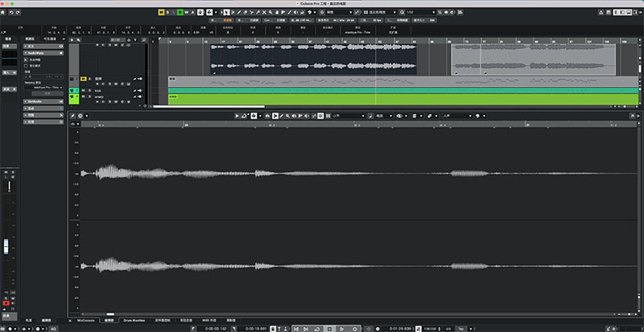
Task: Open the track list search magnifier
Action: point(143,40)
